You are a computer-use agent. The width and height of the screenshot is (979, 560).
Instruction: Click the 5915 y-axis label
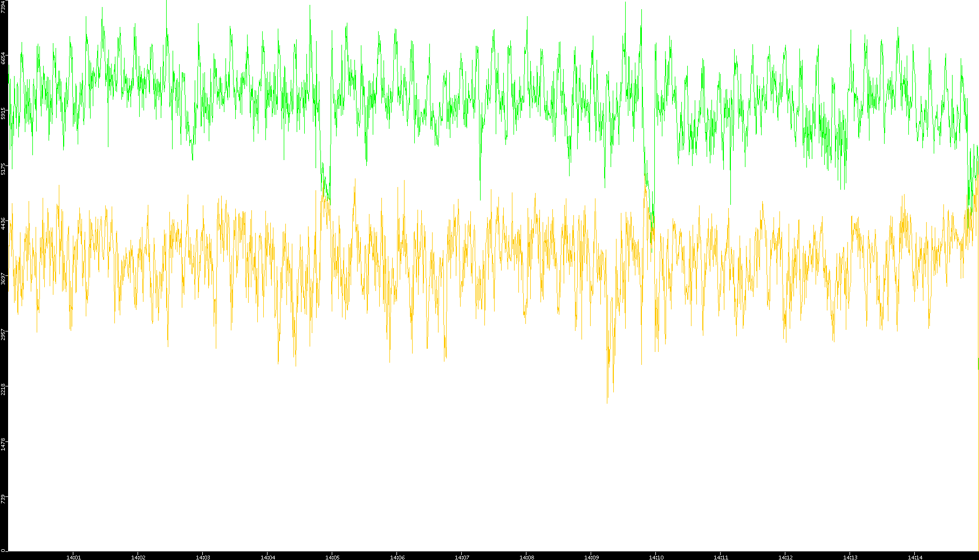(x=4, y=114)
